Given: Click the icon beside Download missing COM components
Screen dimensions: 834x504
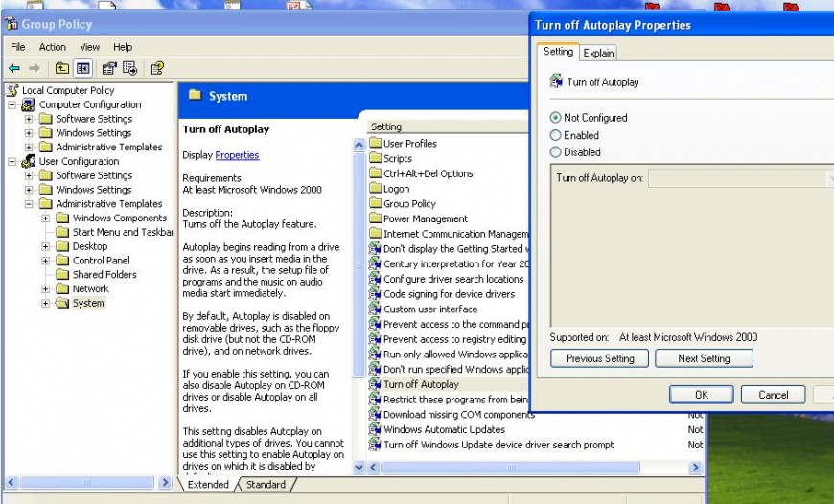Looking at the screenshot, I should click(x=375, y=414).
